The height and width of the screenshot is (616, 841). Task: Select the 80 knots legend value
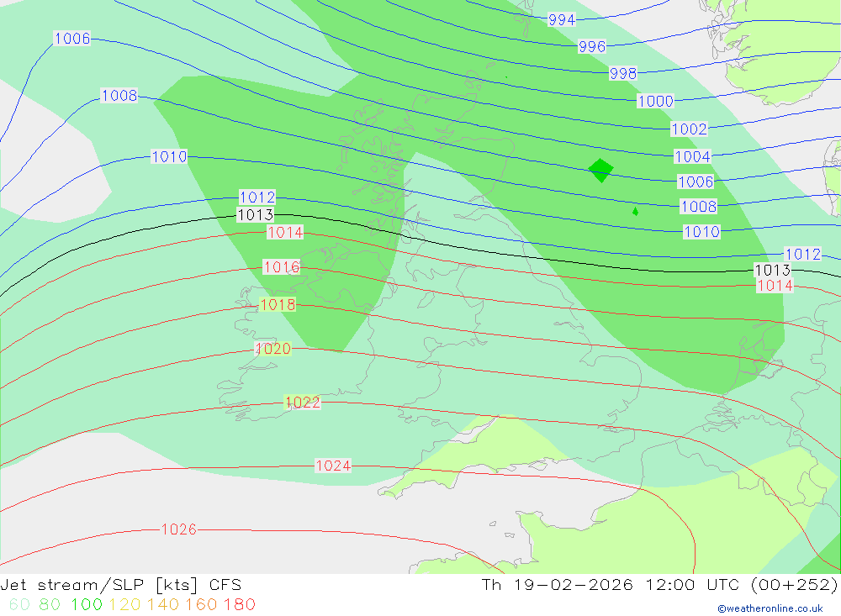[x=50, y=605]
